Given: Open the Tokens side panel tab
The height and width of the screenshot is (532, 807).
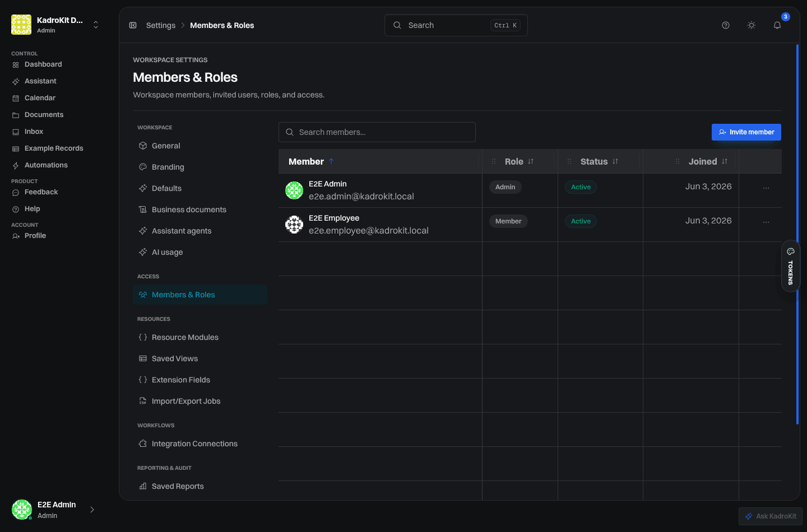Looking at the screenshot, I should coord(791,266).
